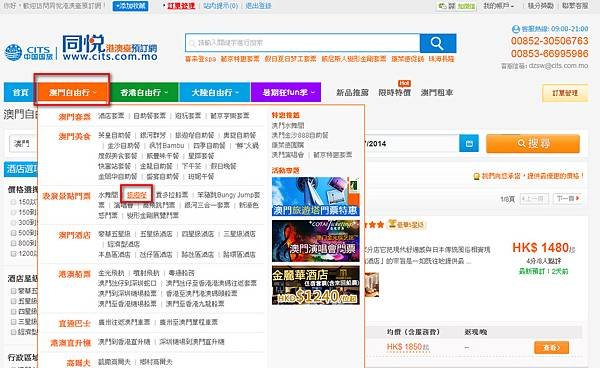600x368 pixels.
Task: Click the yellow 訂單管理 button
Action: [565, 93]
